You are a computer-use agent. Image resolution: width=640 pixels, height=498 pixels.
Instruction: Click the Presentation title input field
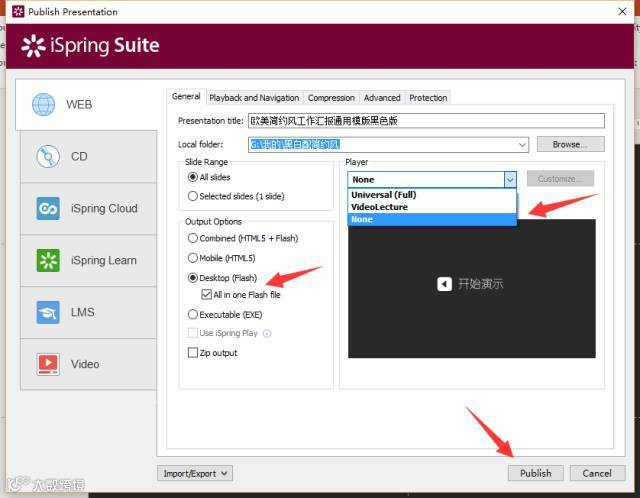426,121
